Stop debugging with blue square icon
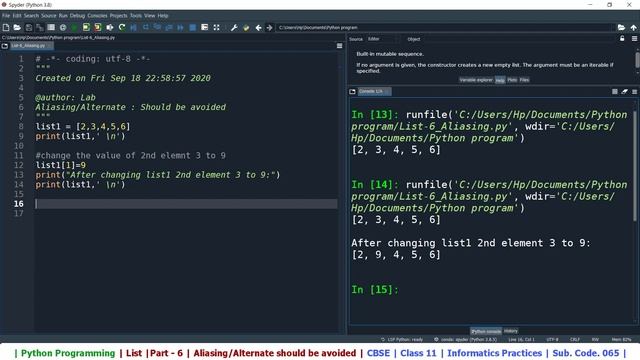 tap(193, 27)
